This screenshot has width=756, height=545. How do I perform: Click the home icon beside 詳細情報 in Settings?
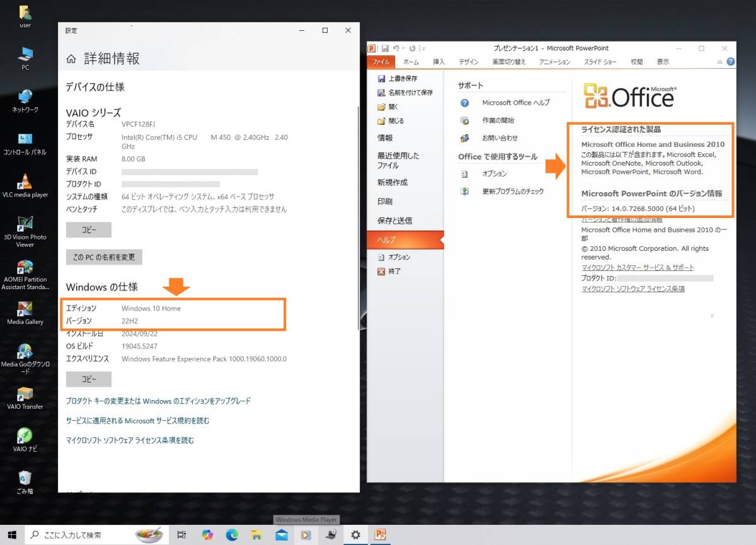tap(71, 59)
